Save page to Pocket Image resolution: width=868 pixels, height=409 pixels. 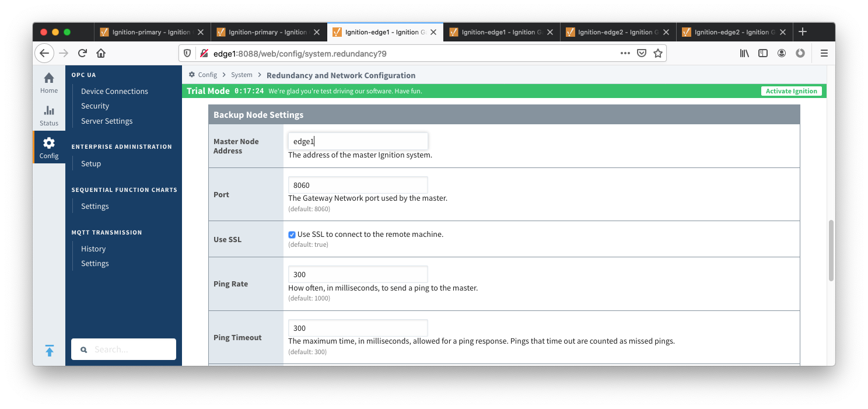click(642, 53)
